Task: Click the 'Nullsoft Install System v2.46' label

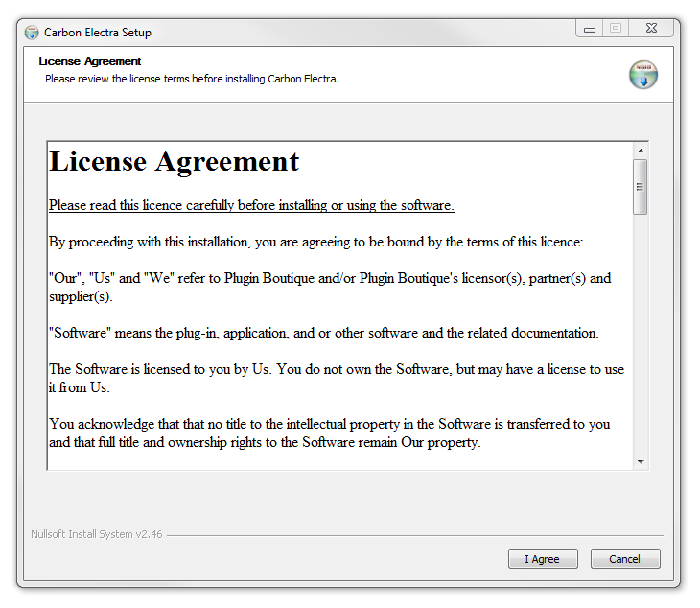Action: point(97,534)
